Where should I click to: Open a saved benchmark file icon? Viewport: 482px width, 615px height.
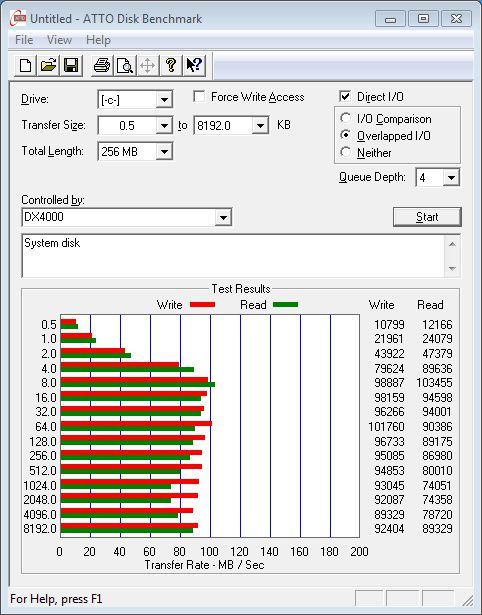[48, 65]
